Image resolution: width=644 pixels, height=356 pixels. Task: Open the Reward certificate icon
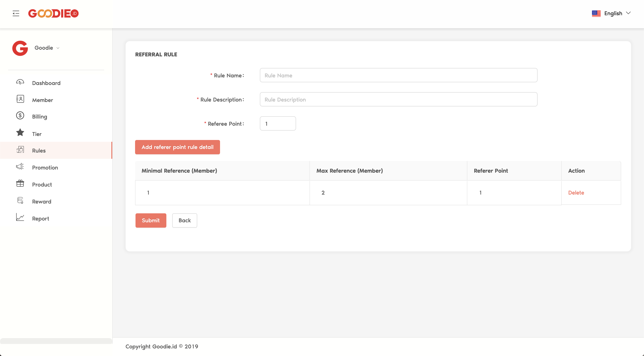20,201
